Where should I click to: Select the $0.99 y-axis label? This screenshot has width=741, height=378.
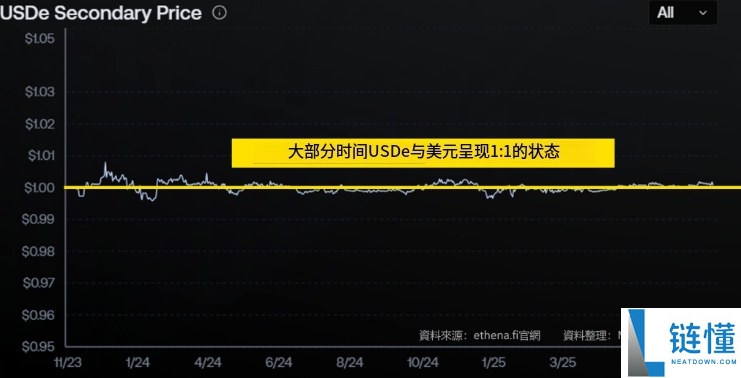(38, 219)
